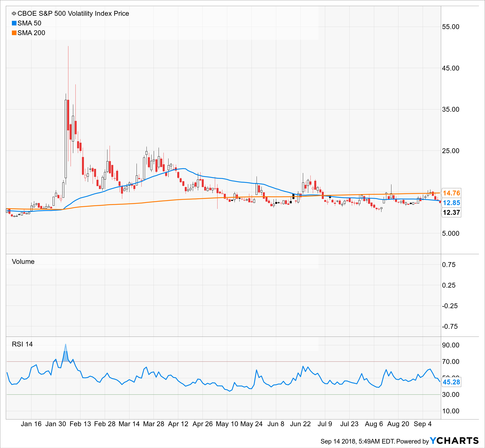Click the 35.00 price axis label
The width and height of the screenshot is (485, 448).
point(451,109)
